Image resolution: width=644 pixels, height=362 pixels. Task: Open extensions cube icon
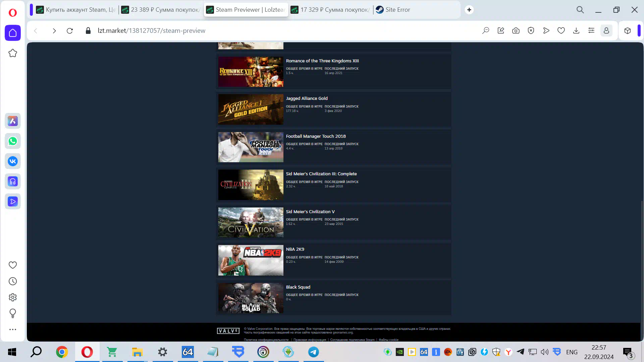[628, 31]
